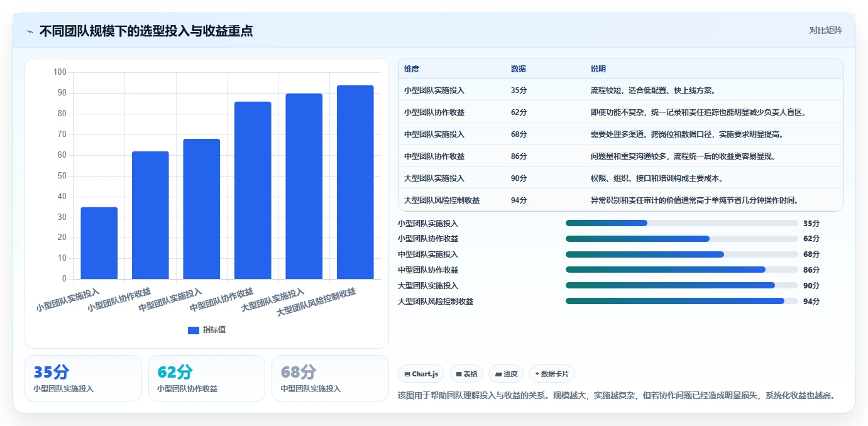Click the blue 指标值 legend color box

click(194, 330)
